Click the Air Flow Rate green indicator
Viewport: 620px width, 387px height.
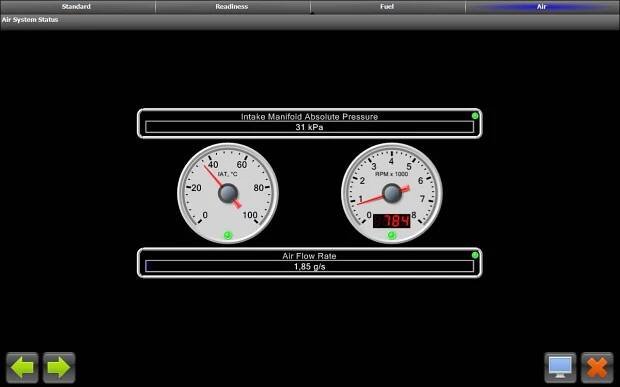coord(475,255)
